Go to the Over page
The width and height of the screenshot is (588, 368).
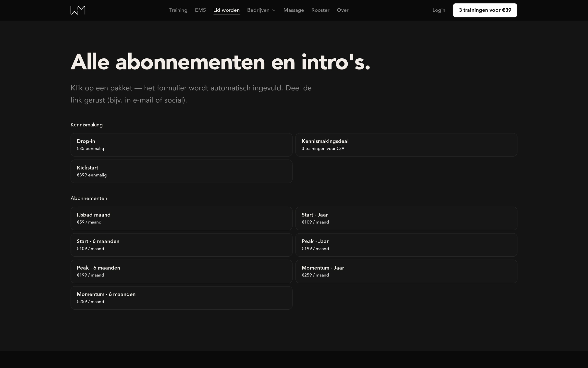[343, 10]
